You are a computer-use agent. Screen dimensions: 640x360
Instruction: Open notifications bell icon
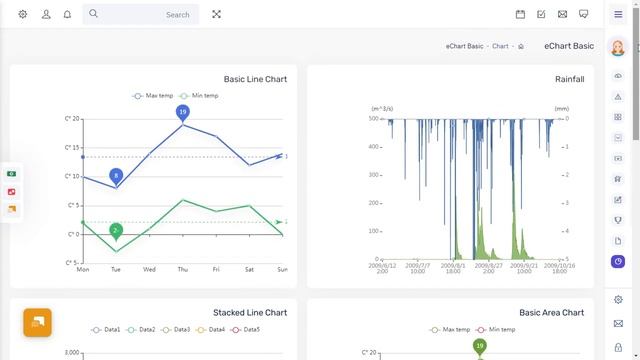[67, 14]
